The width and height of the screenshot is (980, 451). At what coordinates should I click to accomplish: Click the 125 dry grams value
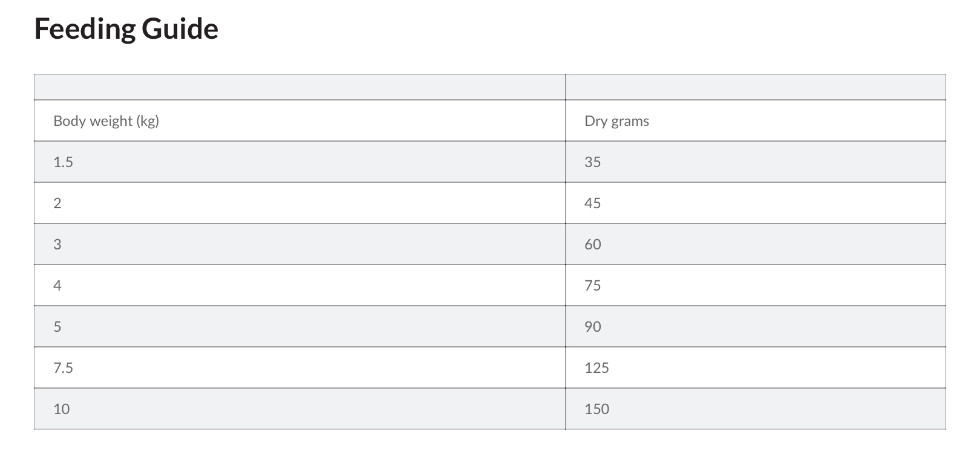(596, 368)
